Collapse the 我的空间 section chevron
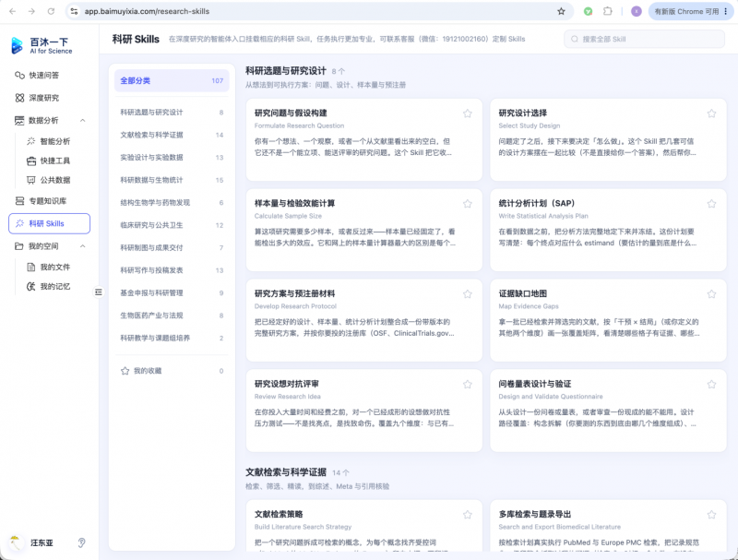Viewport: 738px width, 560px height. [x=83, y=246]
